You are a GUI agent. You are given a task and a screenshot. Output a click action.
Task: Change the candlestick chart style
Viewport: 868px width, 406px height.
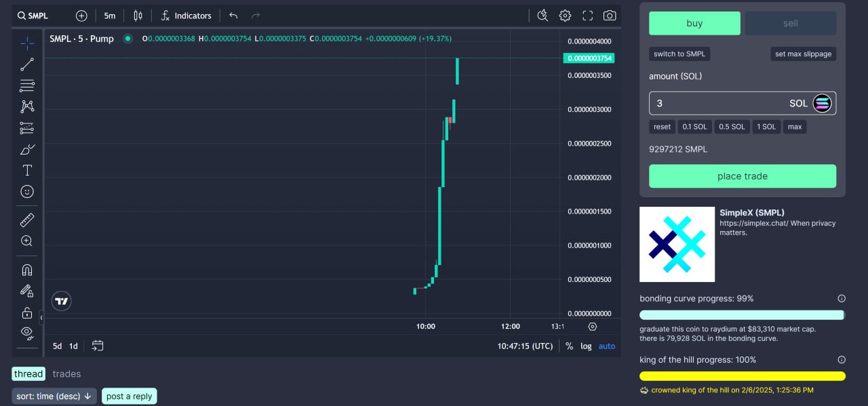138,16
